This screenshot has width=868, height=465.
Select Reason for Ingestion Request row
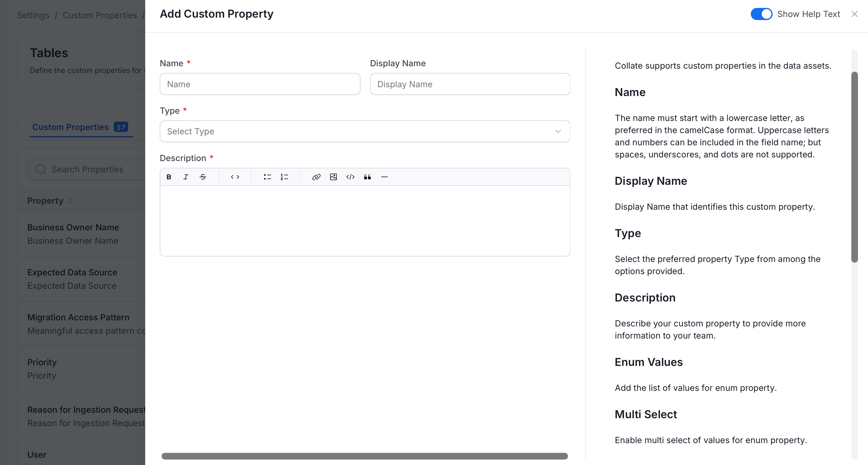81,416
